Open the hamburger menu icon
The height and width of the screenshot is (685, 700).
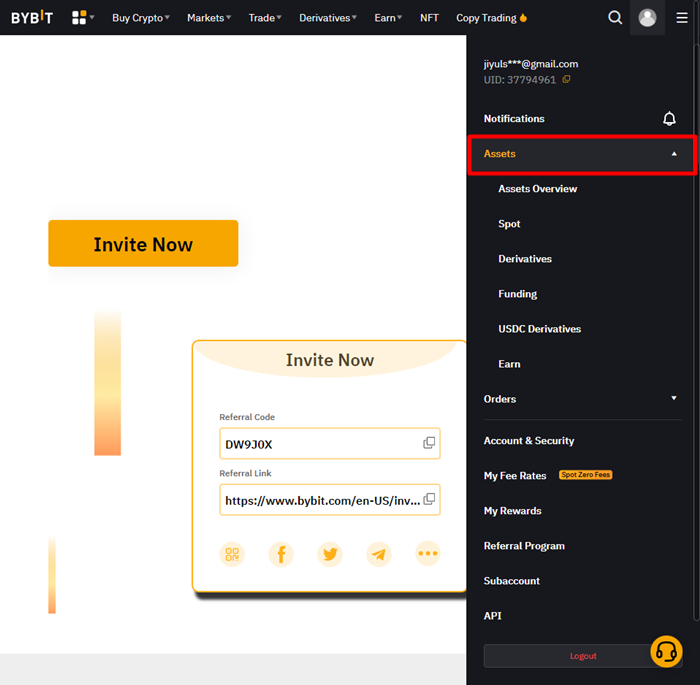[x=681, y=17]
